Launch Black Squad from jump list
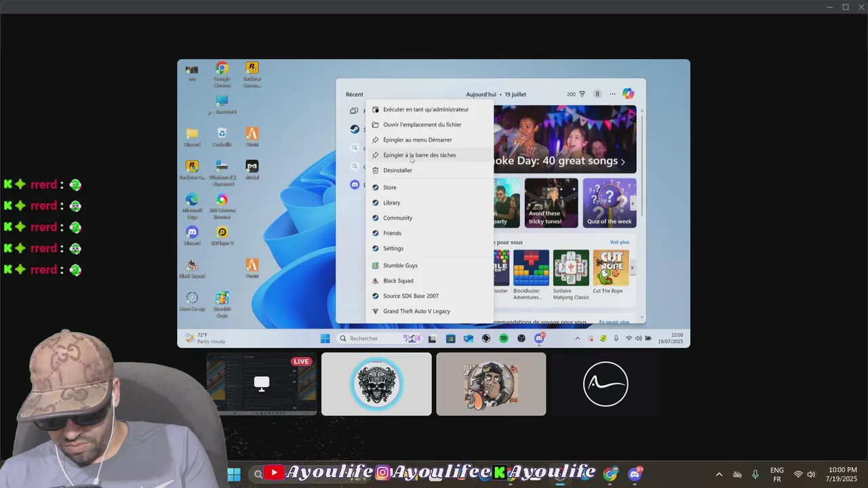This screenshot has width=868, height=488. [x=430, y=281]
